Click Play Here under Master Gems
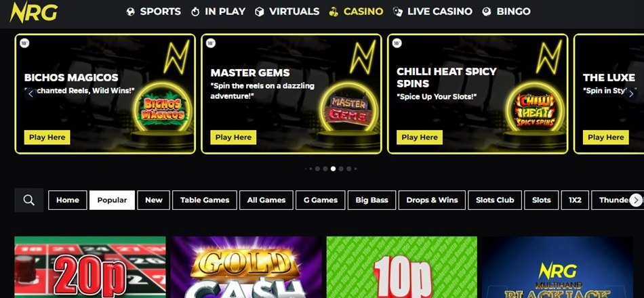644x298 pixels. point(233,137)
